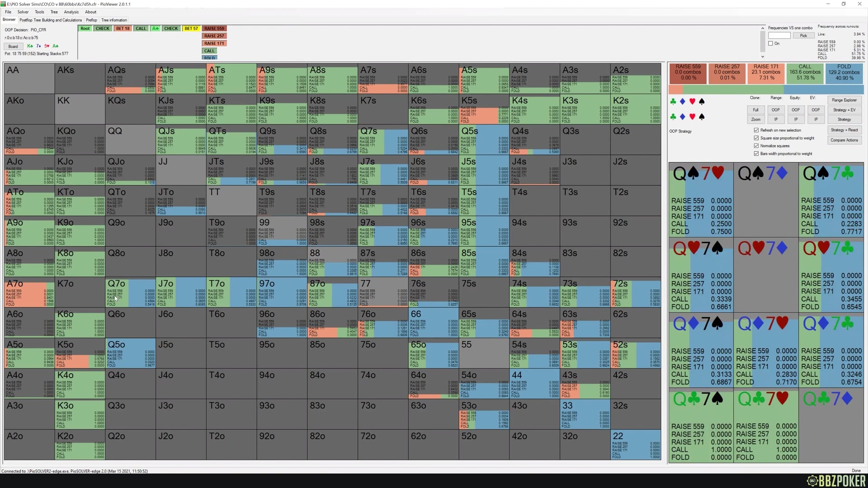Click the Queen of spades Seven of hearts combo

tap(701, 199)
